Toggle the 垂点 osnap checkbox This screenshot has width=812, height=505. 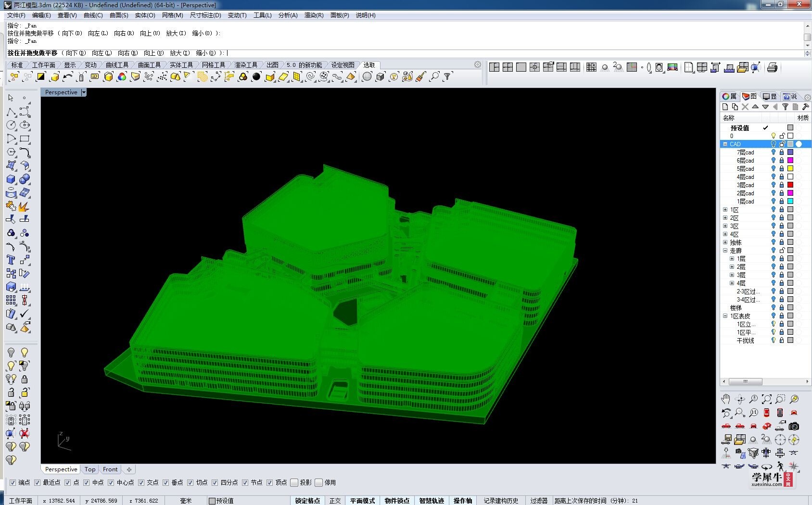[166, 482]
